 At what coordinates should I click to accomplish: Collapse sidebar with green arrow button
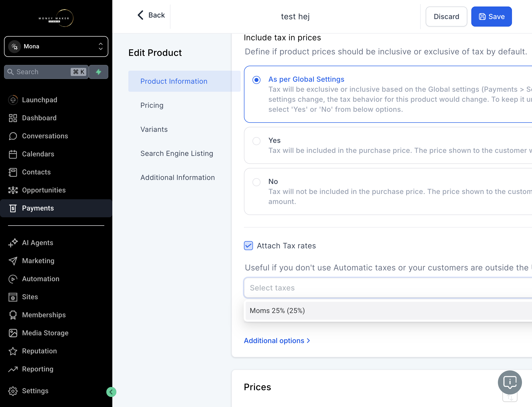[111, 392]
